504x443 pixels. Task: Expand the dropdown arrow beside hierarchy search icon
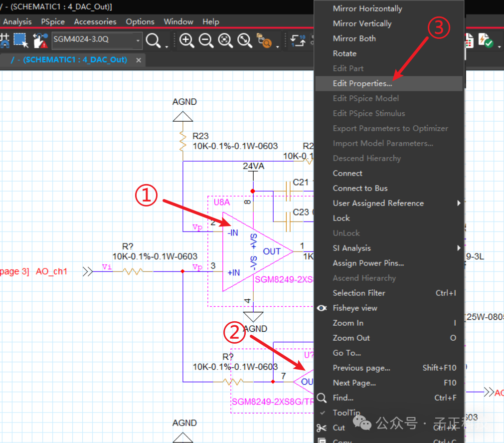click(277, 47)
